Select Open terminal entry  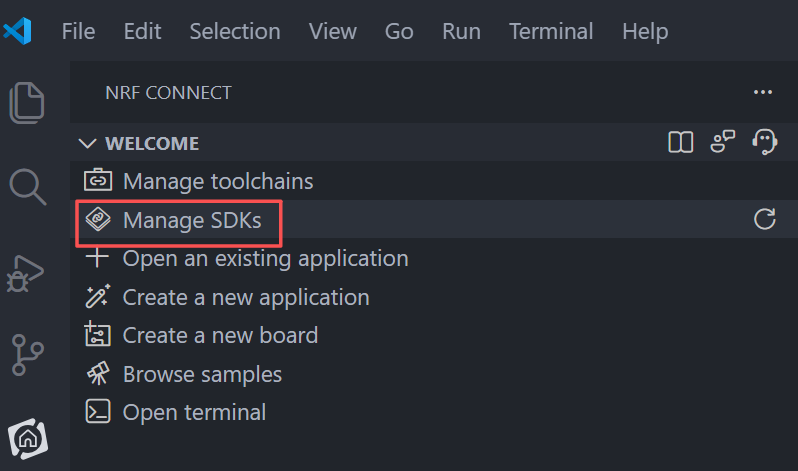(194, 412)
